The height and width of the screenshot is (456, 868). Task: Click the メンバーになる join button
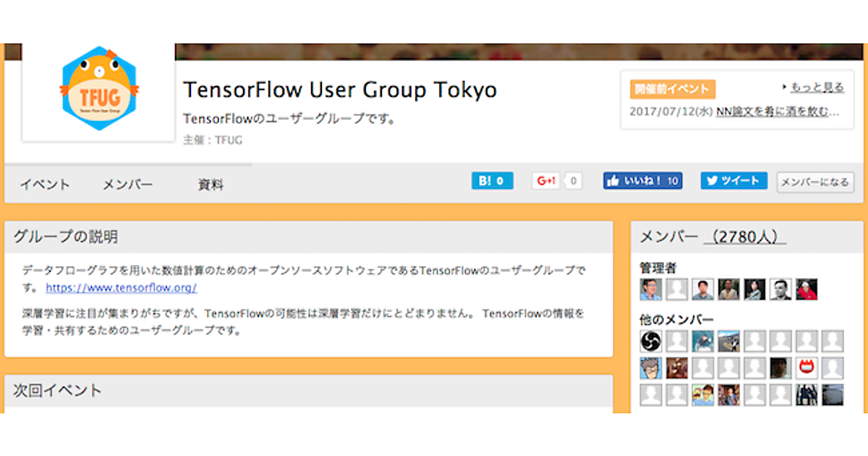pyautogui.click(x=815, y=182)
